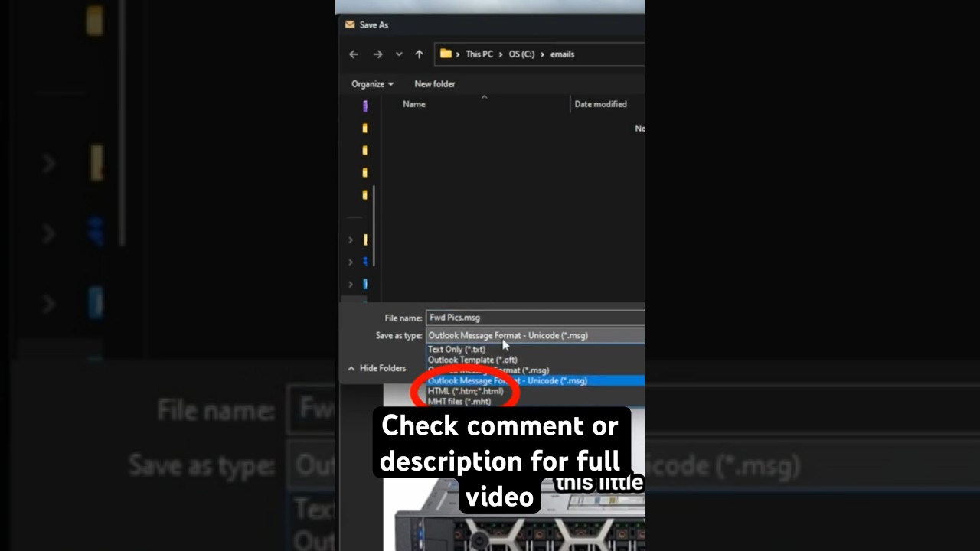Open the Organize menu
The image size is (980, 551).
coord(372,84)
